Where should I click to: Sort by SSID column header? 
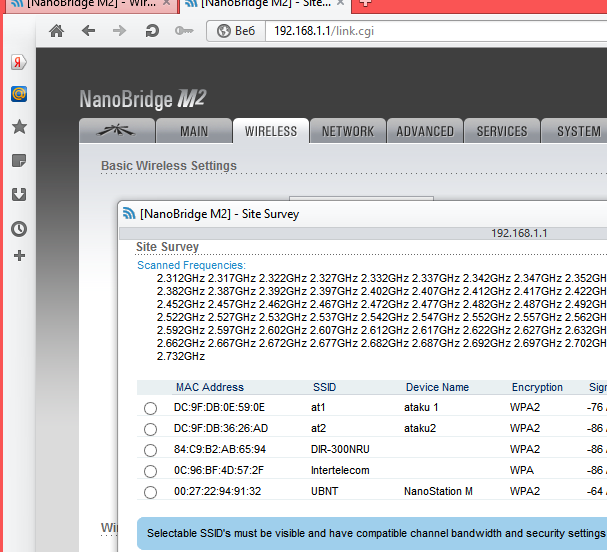pyautogui.click(x=324, y=387)
